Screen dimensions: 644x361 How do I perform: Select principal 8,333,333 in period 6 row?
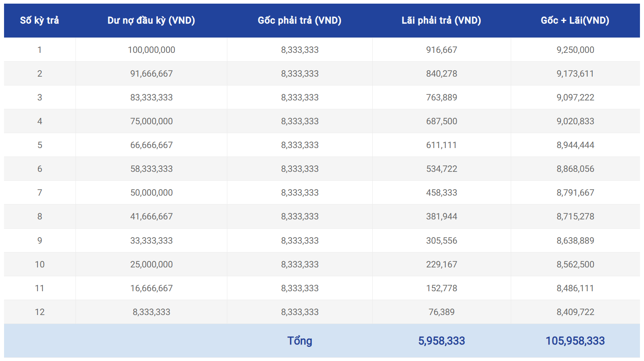[x=300, y=169]
